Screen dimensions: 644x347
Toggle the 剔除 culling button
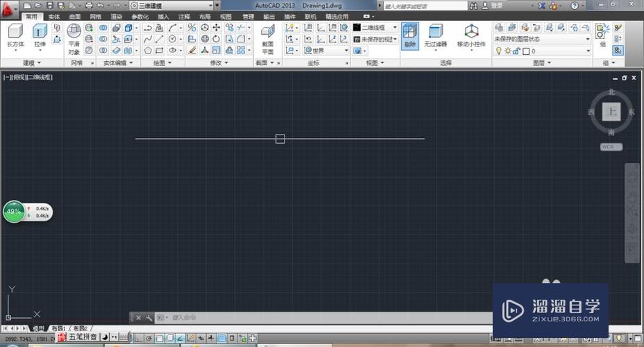(x=410, y=36)
